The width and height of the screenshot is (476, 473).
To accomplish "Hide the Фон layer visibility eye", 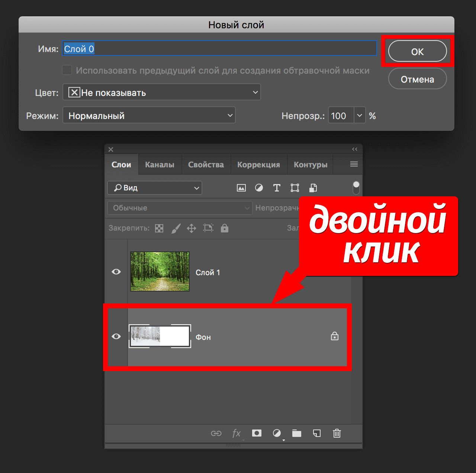I will click(116, 337).
